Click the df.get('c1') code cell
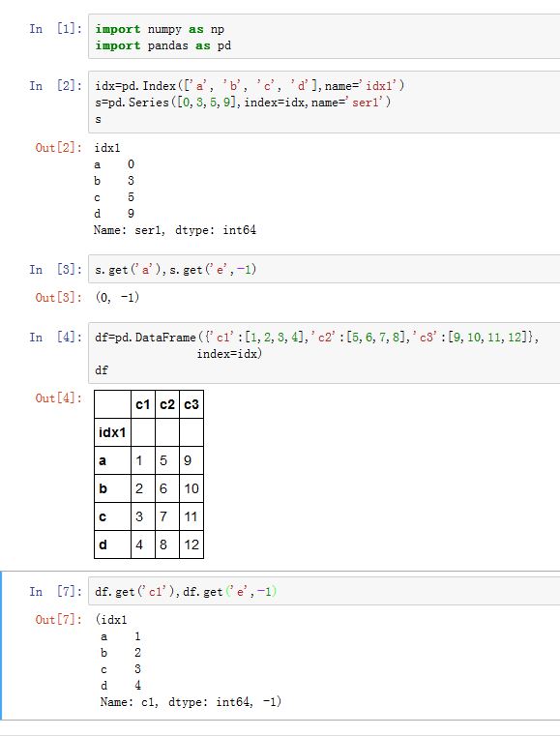This screenshot has height=736, width=560. pos(324,592)
